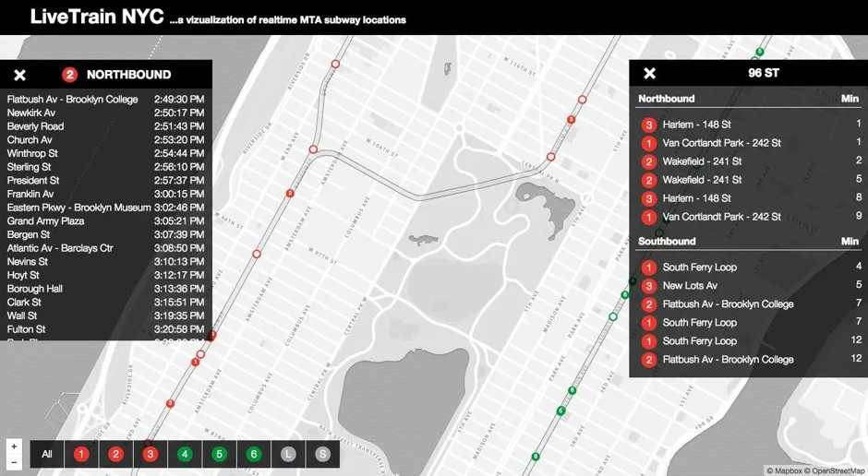
Task: Zoom out on the map
Action: click(14, 460)
